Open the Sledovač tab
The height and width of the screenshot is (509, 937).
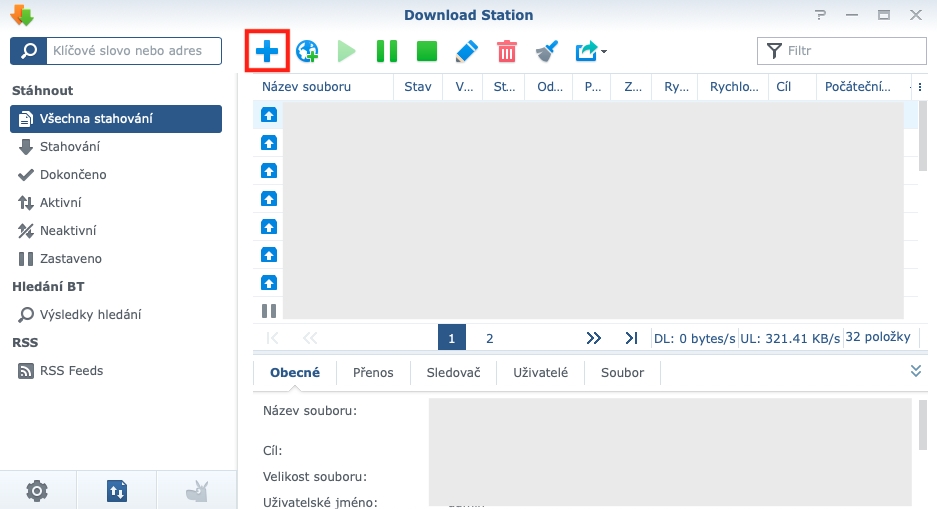pyautogui.click(x=453, y=372)
